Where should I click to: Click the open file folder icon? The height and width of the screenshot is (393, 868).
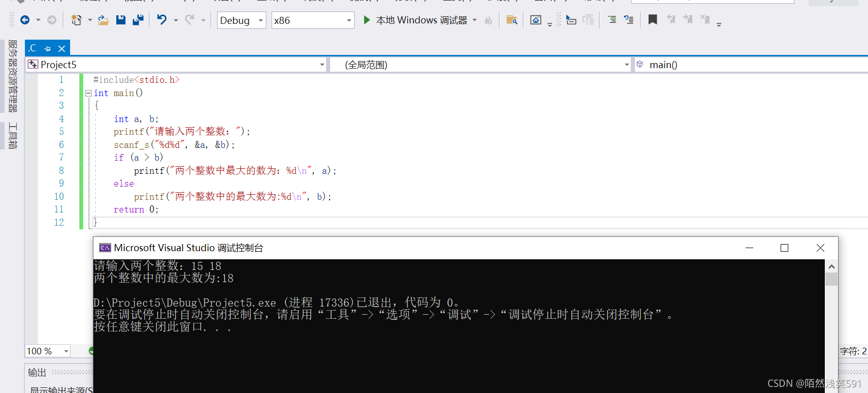tap(103, 20)
